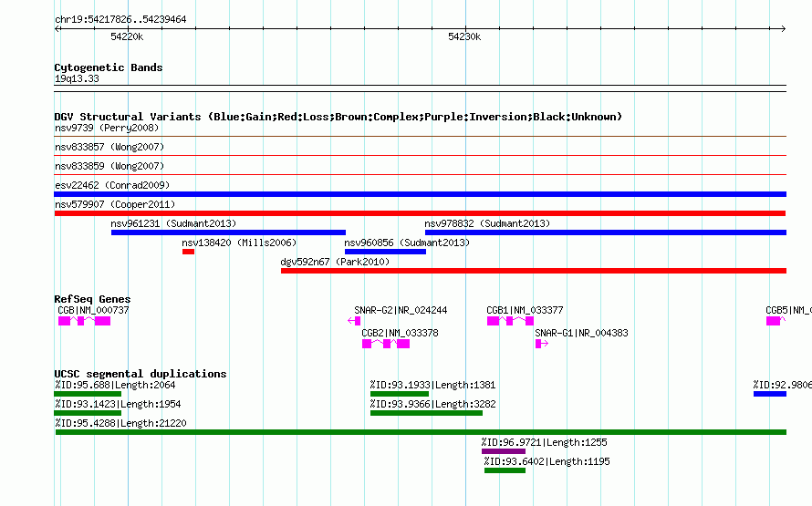Click the CGB|NM_000737 gene label
This screenshot has height=506, width=812.
[93, 310]
